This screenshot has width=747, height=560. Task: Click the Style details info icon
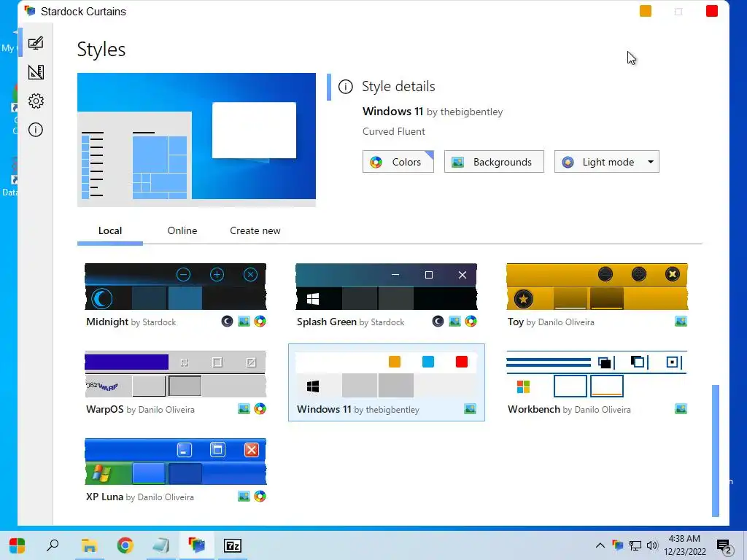(345, 87)
